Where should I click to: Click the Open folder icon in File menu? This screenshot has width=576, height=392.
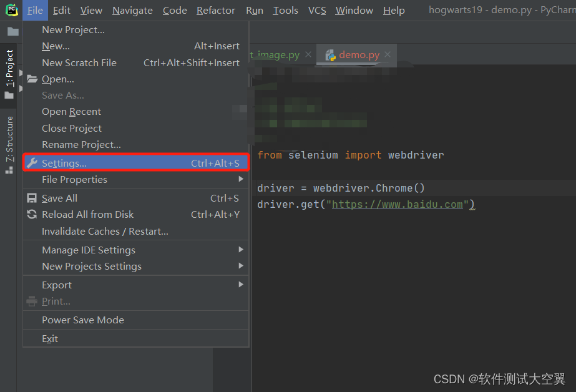coord(32,79)
